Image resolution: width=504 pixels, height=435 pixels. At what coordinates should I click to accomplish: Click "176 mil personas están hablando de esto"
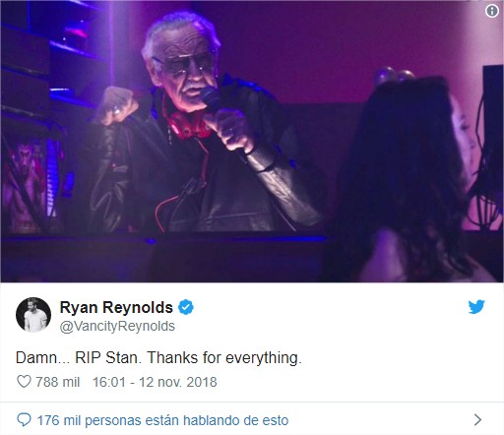coord(162,420)
